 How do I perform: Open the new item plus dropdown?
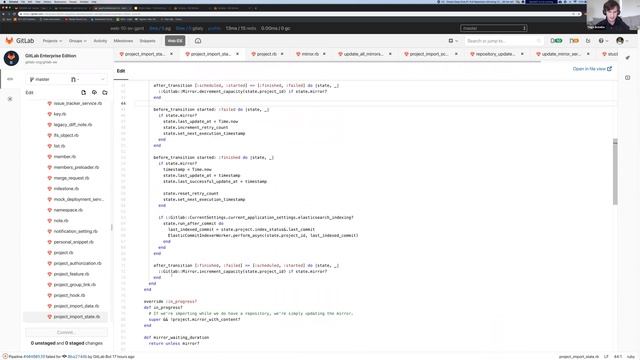453,41
